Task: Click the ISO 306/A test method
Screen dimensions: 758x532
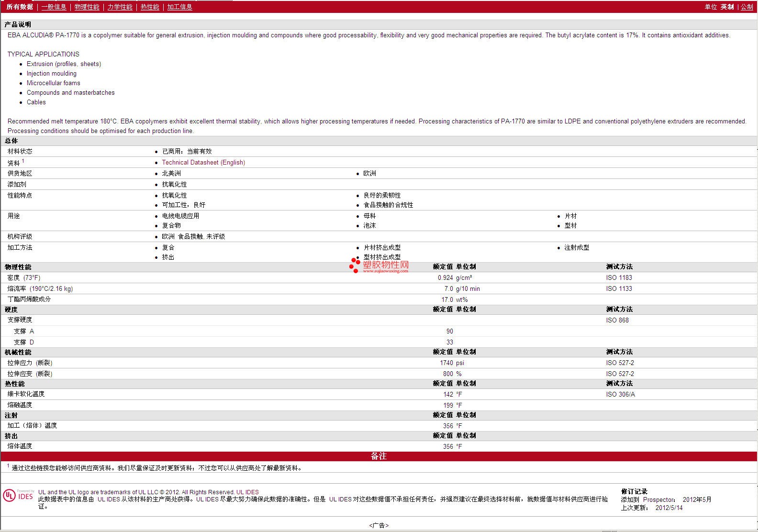Action: pyautogui.click(x=620, y=394)
